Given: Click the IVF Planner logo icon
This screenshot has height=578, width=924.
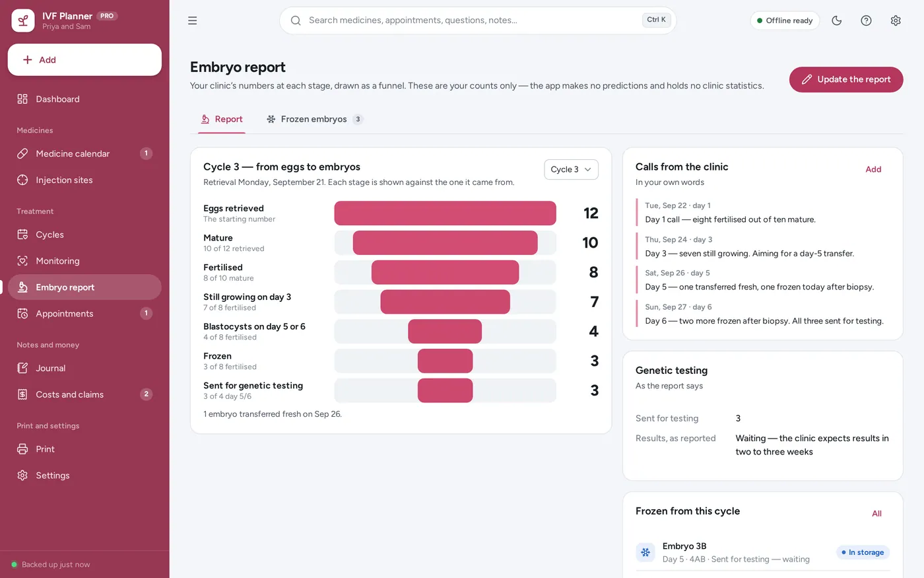Looking at the screenshot, I should click(x=23, y=20).
